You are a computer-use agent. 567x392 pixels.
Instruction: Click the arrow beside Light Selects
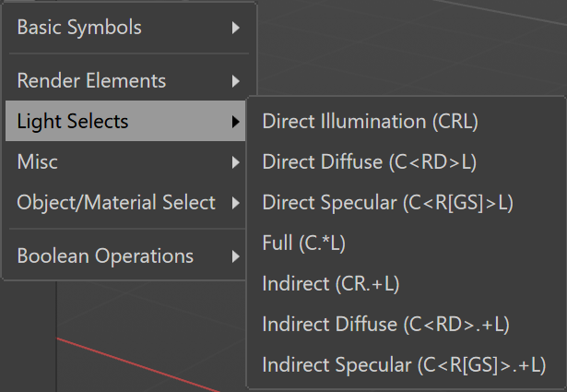236,122
